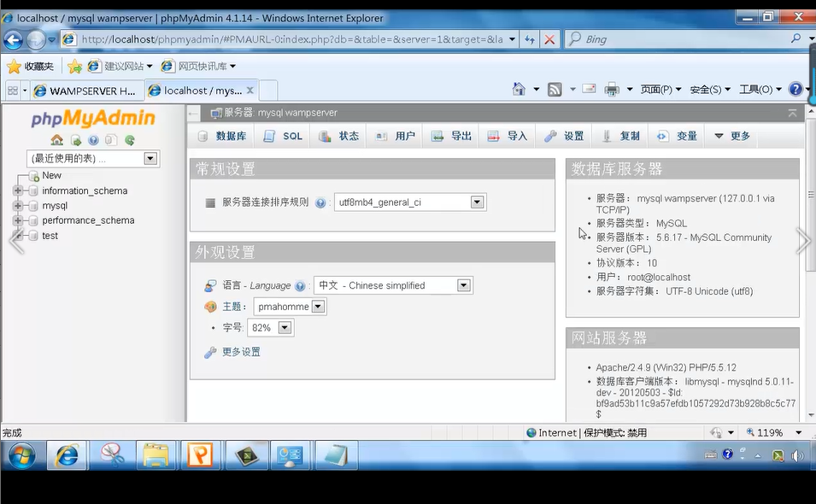The image size is (816, 504).
Task: Click the RSS feeds icon in IE toolbar
Action: [555, 90]
